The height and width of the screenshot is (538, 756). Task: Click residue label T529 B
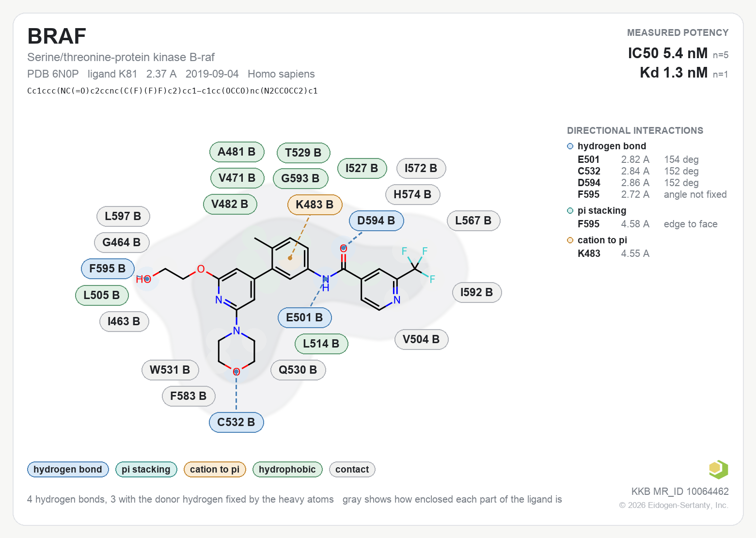(x=303, y=153)
